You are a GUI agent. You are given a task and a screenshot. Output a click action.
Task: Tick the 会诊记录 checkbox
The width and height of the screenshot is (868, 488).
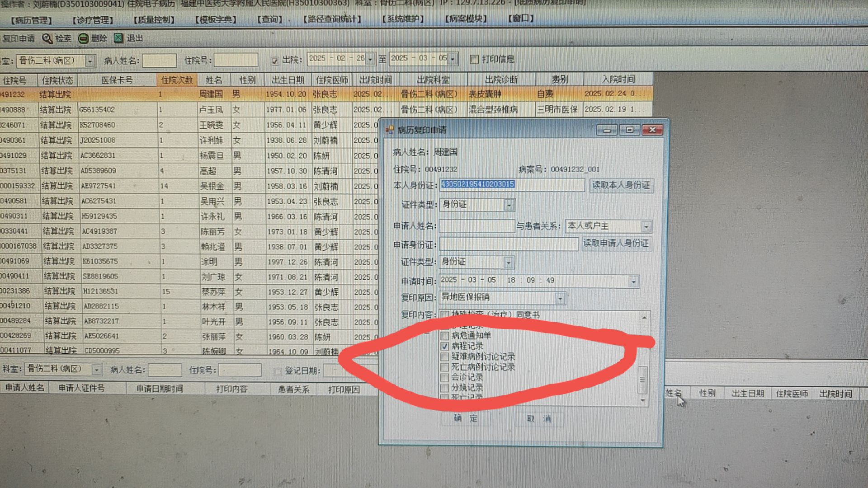445,377
